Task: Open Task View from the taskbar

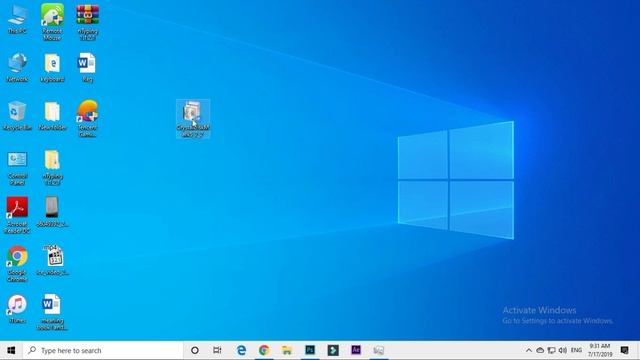Action: point(217,350)
